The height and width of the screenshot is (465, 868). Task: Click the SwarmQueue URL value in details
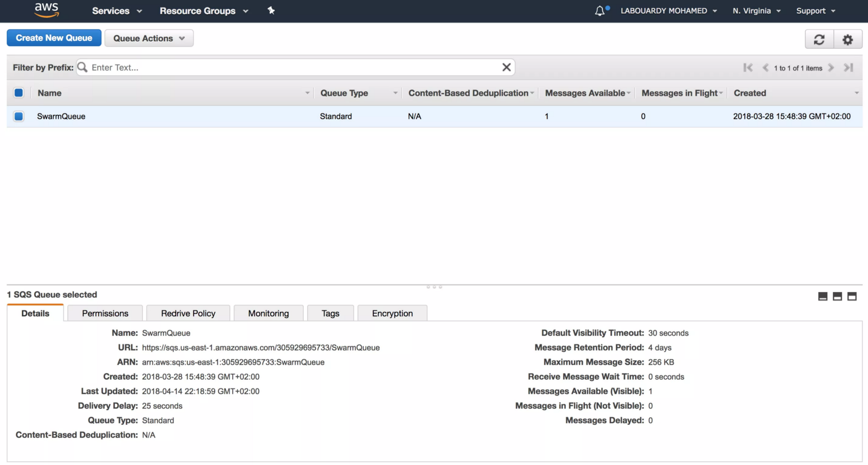pos(261,348)
